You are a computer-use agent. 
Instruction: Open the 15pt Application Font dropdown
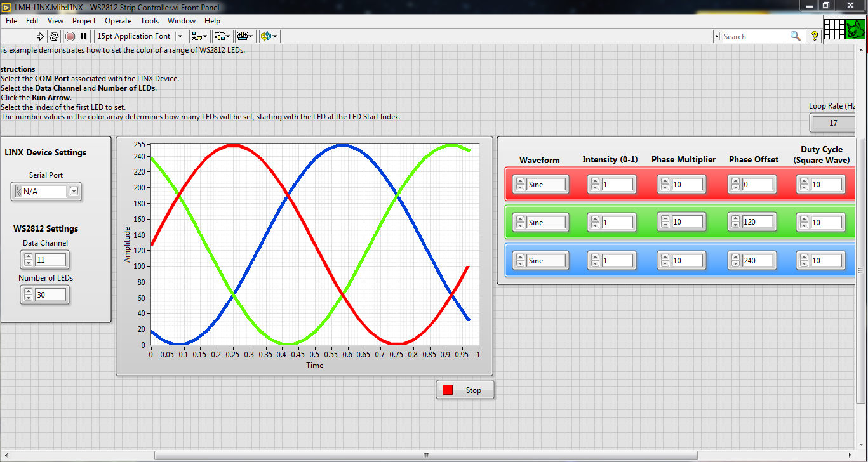(181, 36)
